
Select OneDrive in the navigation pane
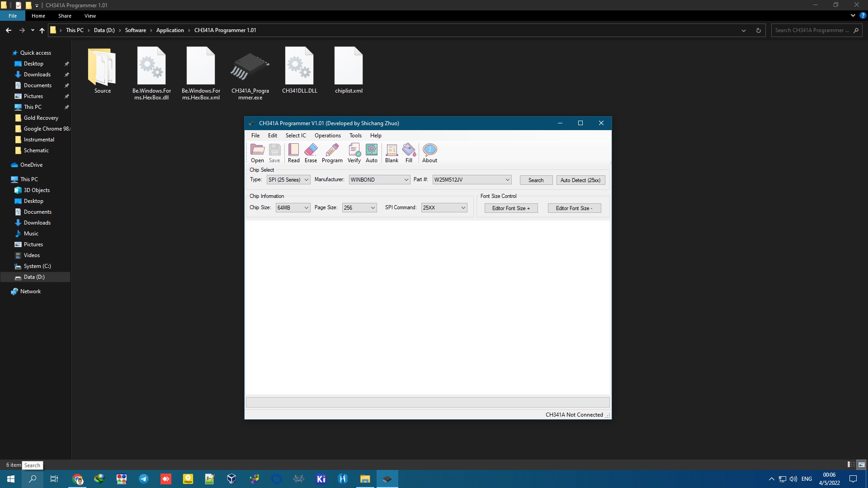tap(31, 165)
